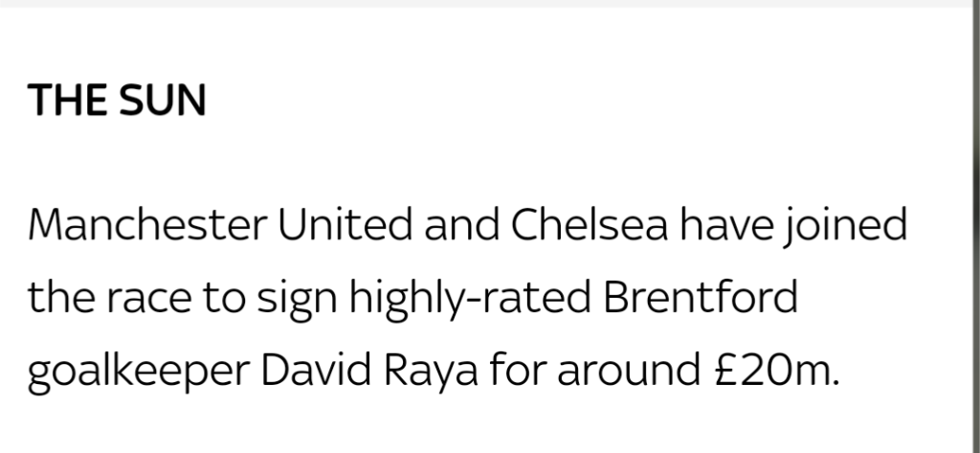The image size is (980, 453).
Task: Click the word highly-rated
Action: (x=445, y=298)
